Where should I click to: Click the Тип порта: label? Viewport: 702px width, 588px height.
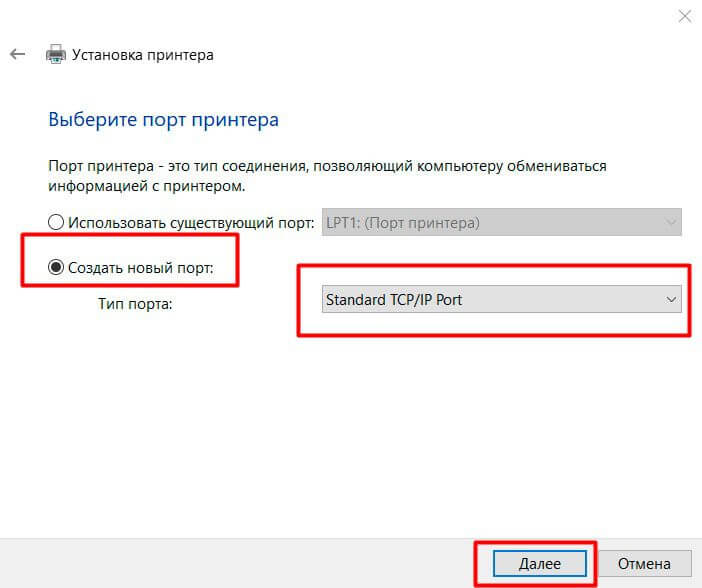[x=135, y=304]
